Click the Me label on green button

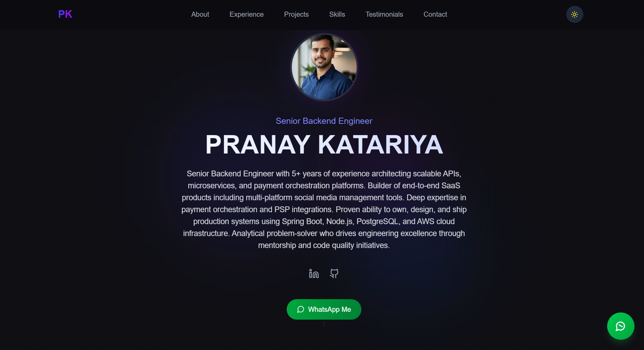coord(346,309)
